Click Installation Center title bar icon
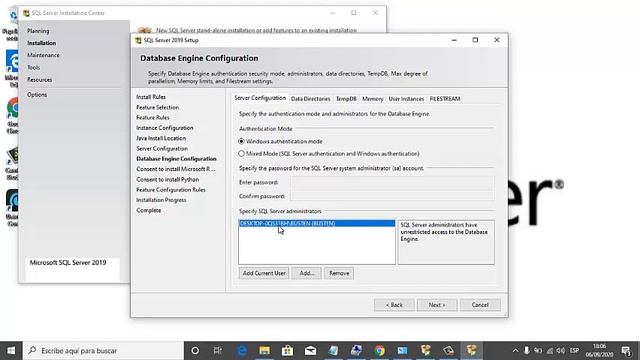This screenshot has width=640, height=360. pyautogui.click(x=26, y=13)
